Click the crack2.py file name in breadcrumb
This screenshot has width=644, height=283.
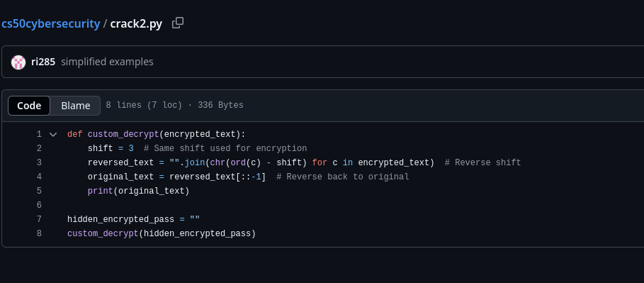[x=136, y=24]
